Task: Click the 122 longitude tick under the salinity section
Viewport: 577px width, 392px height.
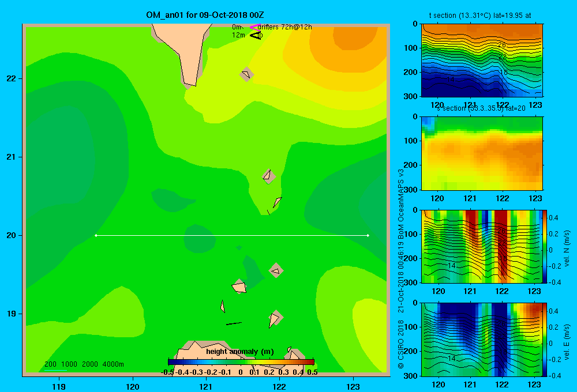Action: [503, 198]
